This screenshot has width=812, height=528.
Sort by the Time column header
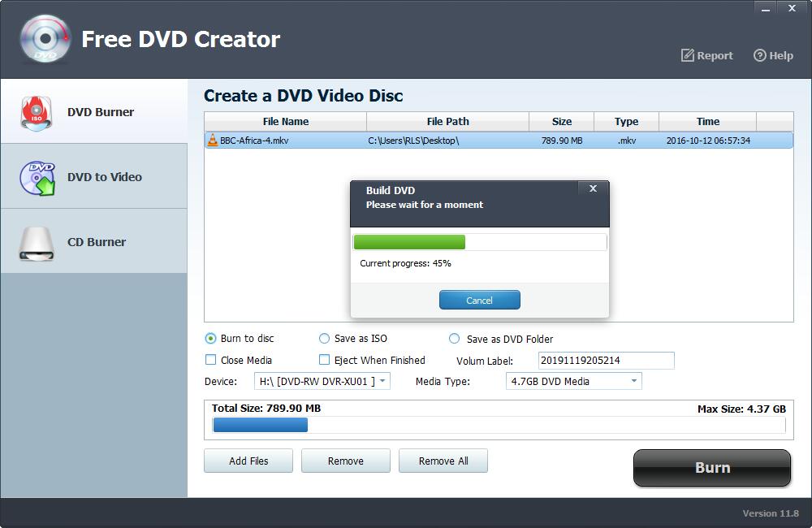(x=708, y=121)
